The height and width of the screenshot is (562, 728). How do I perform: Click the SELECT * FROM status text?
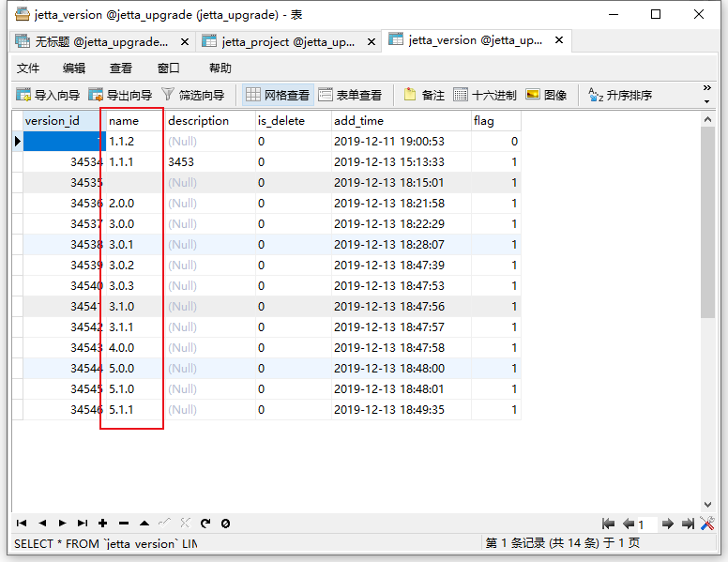pos(105,543)
